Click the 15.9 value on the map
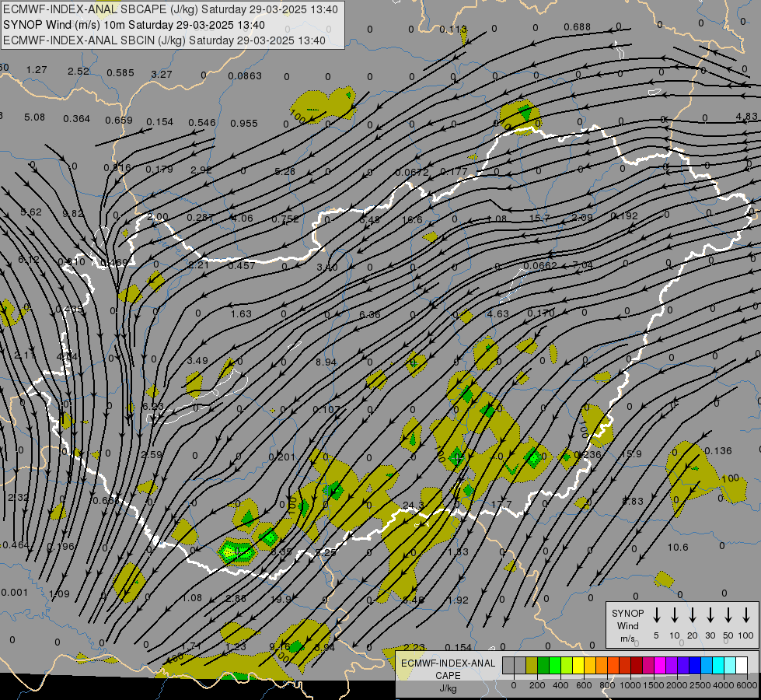Screen dimensions: 761x700 (x=631, y=453)
